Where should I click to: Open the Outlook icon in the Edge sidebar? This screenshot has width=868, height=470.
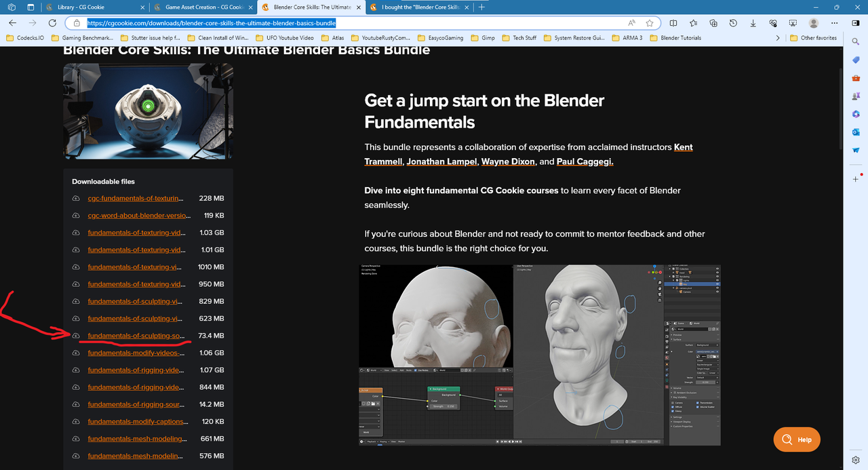pos(856,132)
